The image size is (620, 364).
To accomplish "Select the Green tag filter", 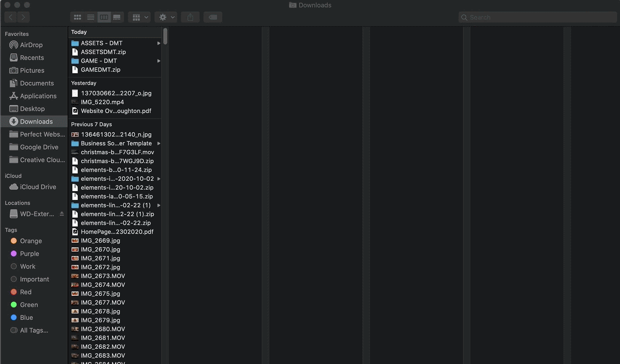I will (x=29, y=305).
